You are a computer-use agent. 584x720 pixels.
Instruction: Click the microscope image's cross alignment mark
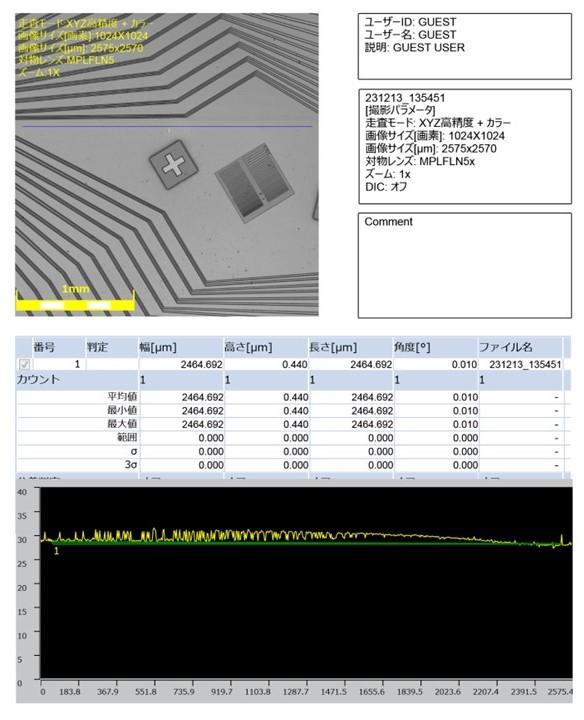pos(173,164)
